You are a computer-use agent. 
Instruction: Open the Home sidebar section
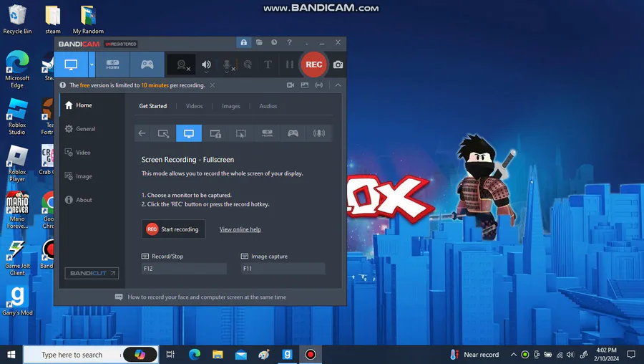(x=92, y=105)
